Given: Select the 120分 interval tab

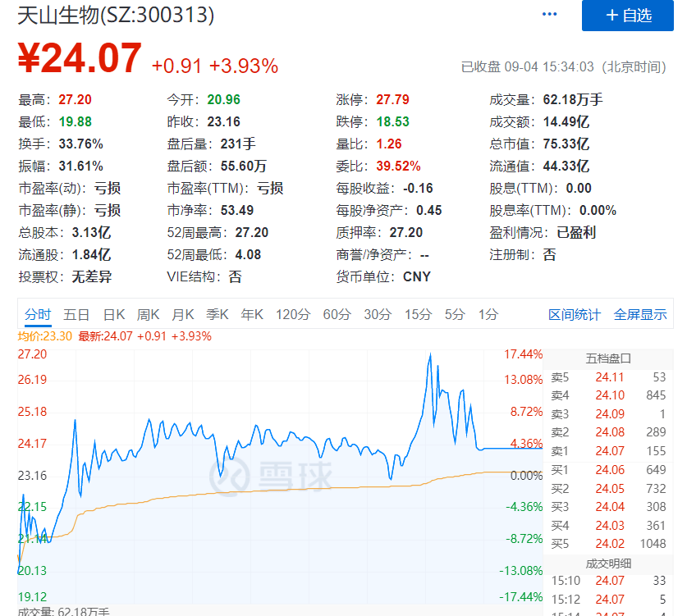Looking at the screenshot, I should coord(293,314).
